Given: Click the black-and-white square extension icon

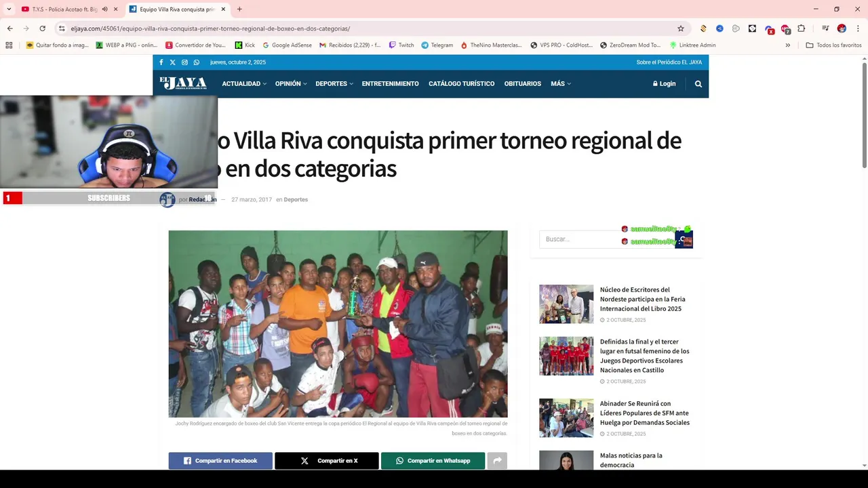Looking at the screenshot, I should tap(752, 28).
